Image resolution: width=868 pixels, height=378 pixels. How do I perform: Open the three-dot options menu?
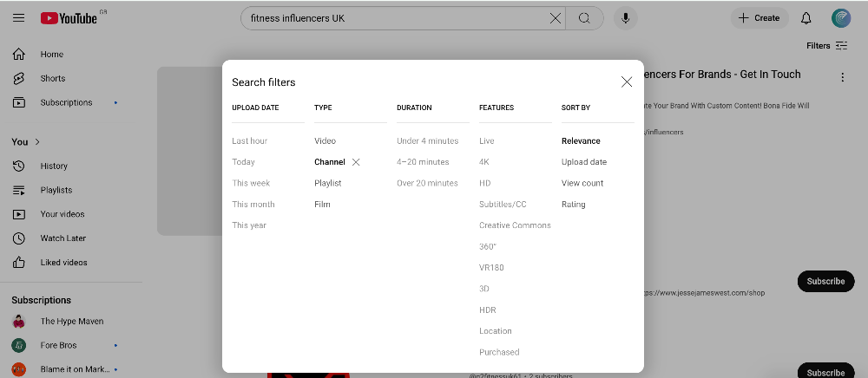(842, 77)
